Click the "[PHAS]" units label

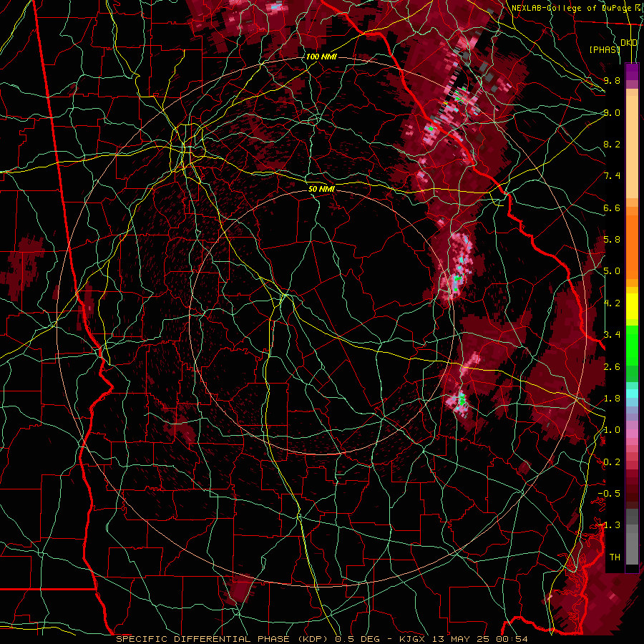click(605, 49)
